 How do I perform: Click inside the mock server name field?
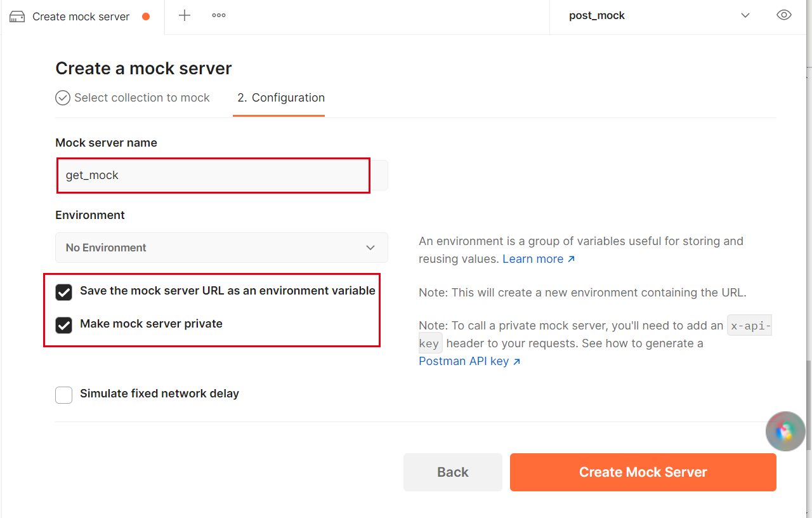pos(213,175)
